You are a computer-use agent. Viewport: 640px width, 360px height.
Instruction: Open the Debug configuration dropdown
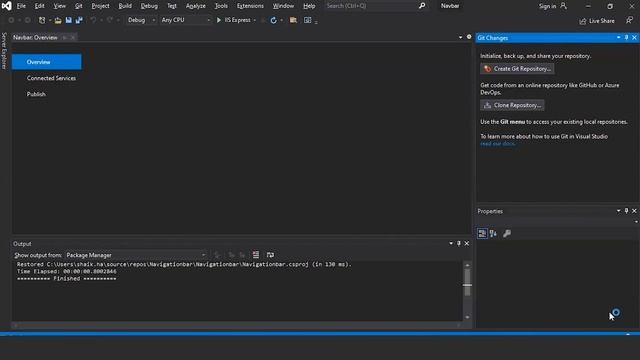140,20
